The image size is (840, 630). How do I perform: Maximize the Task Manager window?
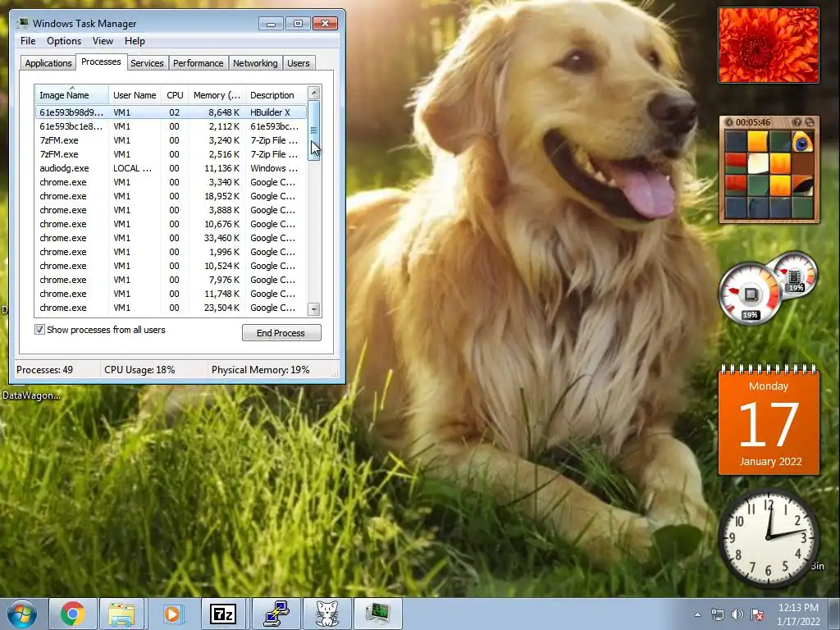click(x=298, y=24)
